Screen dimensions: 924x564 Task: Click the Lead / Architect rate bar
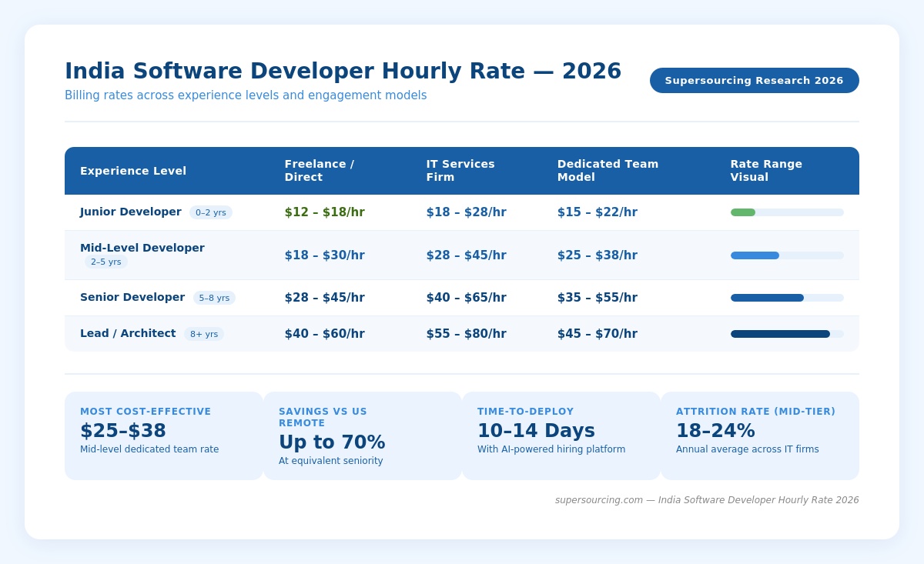coord(780,334)
